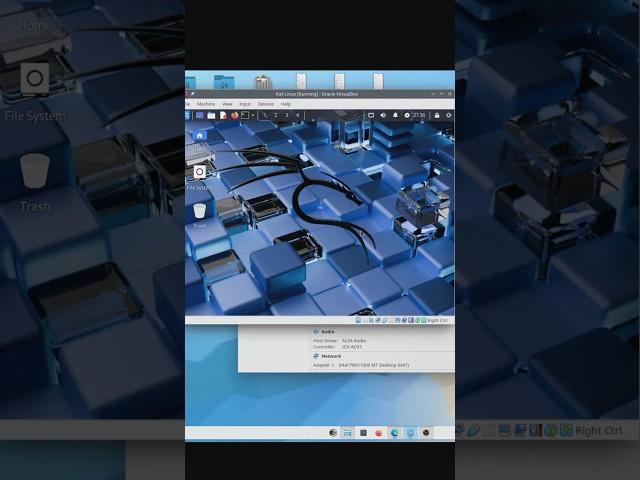Image resolution: width=640 pixels, height=480 pixels.
Task: Click the display indicator in VirtualBox status bar
Action: 398,320
